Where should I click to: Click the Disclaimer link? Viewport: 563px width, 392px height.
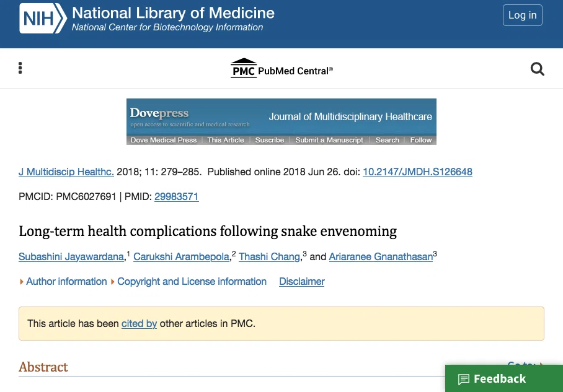click(302, 282)
